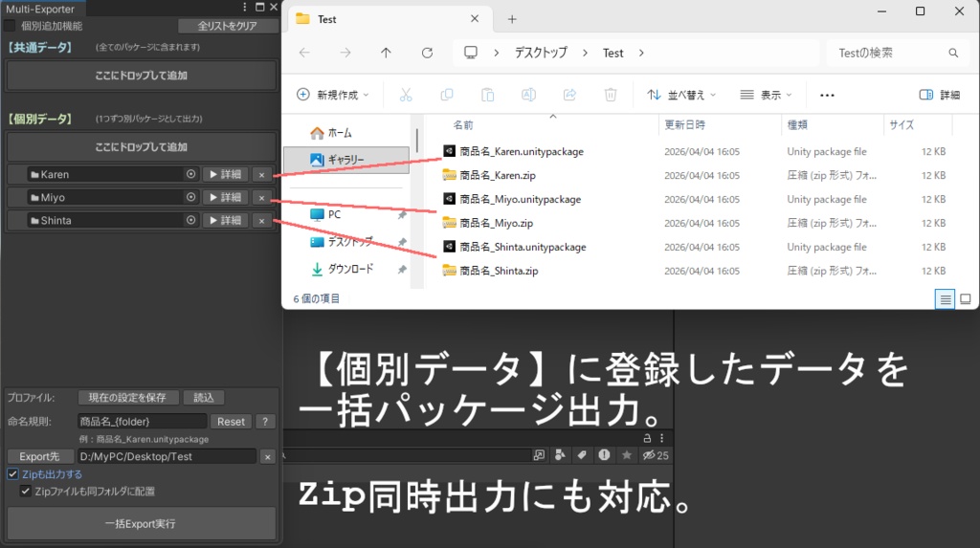Click the PC monitor icon in address bar

coord(471,53)
